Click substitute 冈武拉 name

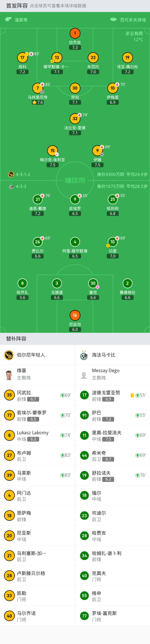point(24,393)
